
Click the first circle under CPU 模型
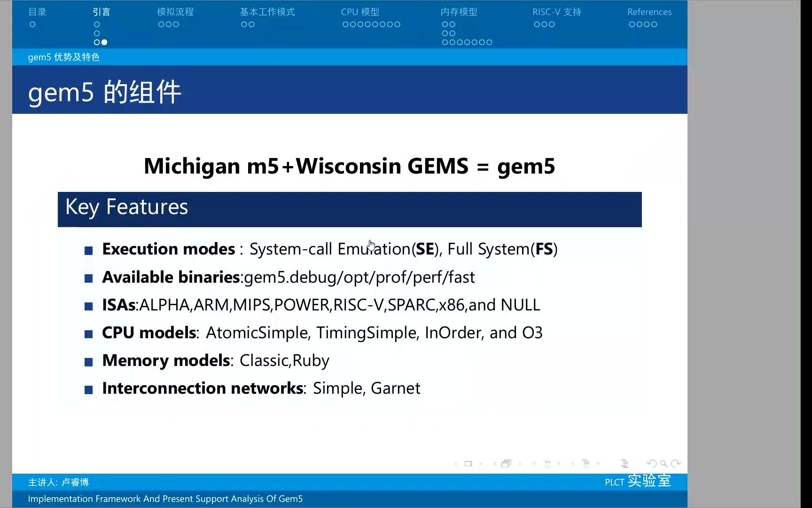pos(345,24)
